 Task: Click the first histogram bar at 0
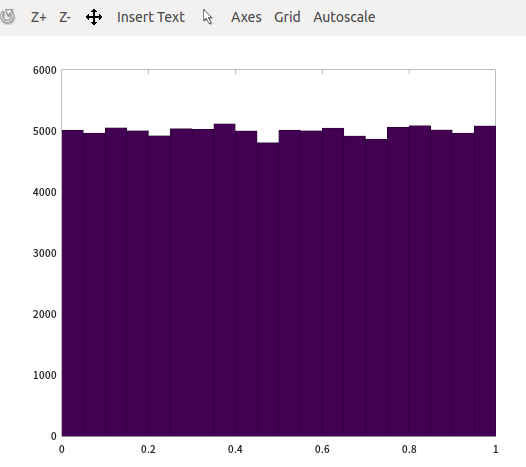(x=72, y=283)
